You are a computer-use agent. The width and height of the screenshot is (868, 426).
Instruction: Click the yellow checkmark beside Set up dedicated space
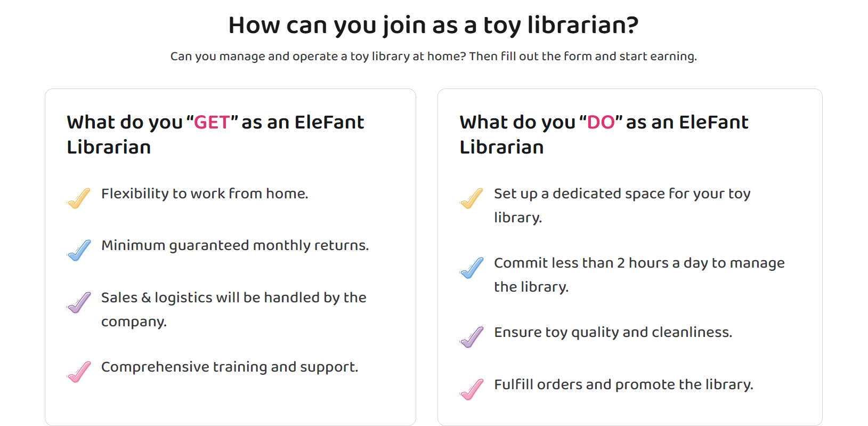472,198
